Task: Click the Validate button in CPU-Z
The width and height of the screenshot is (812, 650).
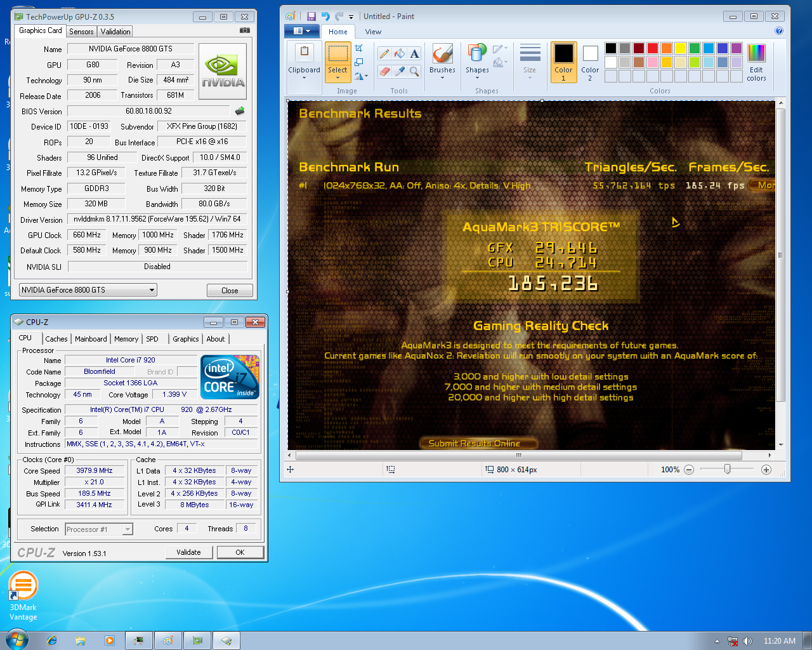Action: pos(188,552)
